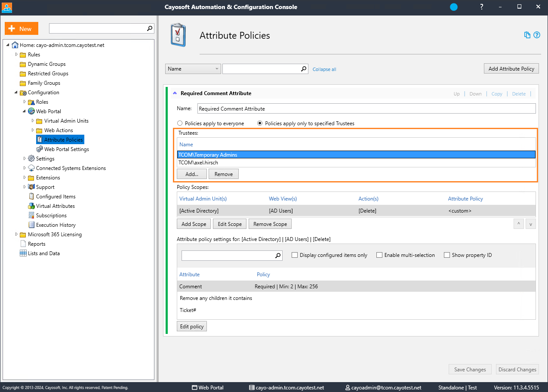Screen dimensions: 548x392
Task: Move scope down with v button
Action: (531, 224)
